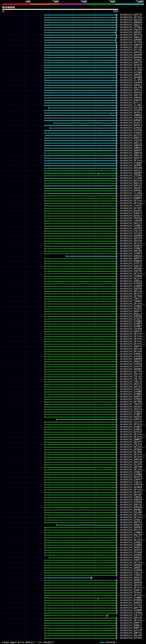The image size is (146, 644).
Task: Select label UniRef100_A7QQD9
Action: 131,163
